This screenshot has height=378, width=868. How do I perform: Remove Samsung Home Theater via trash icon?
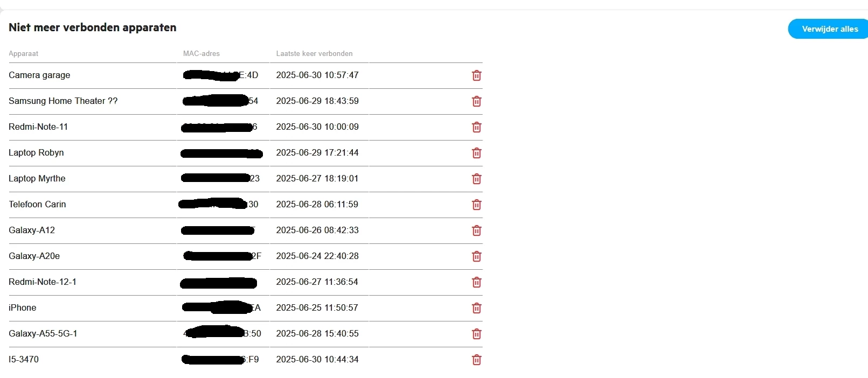[476, 101]
